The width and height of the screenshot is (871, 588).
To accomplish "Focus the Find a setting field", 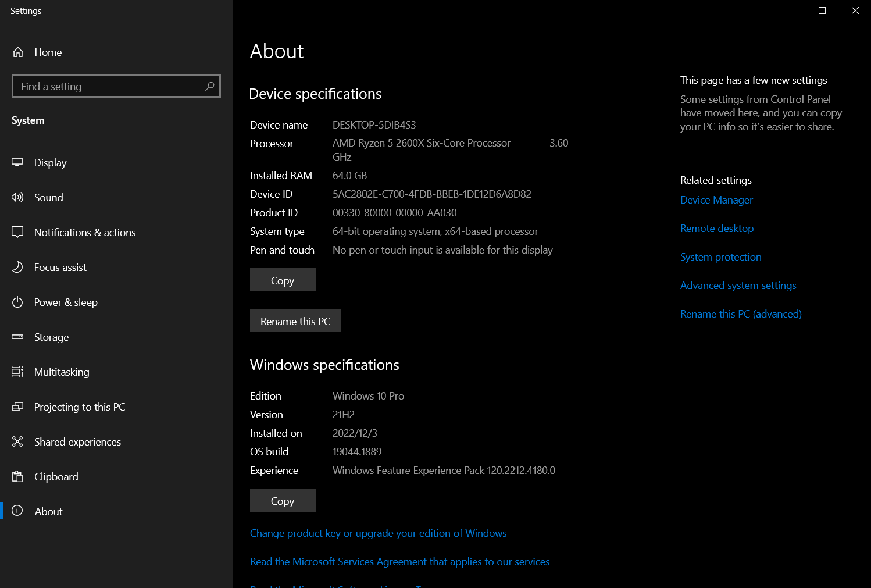I will [116, 86].
